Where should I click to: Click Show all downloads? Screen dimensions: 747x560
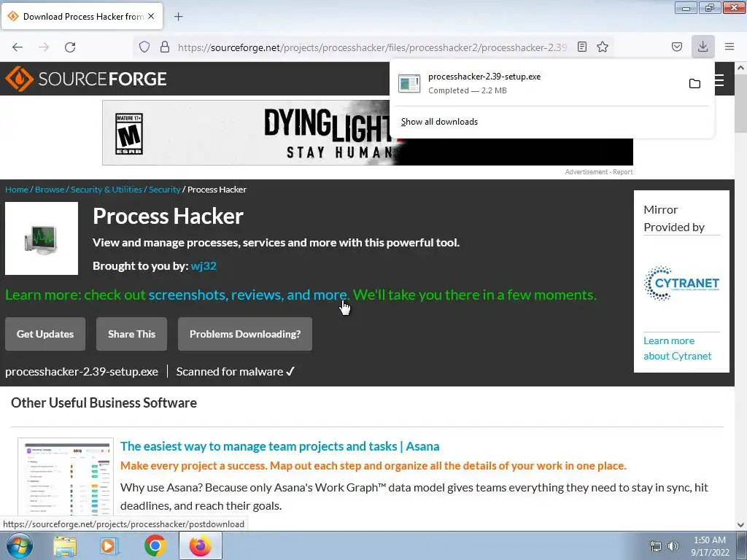tap(439, 122)
